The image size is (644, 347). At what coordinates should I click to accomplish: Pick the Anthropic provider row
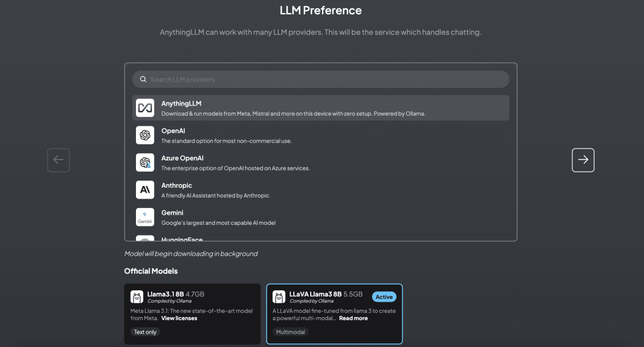pyautogui.click(x=321, y=190)
